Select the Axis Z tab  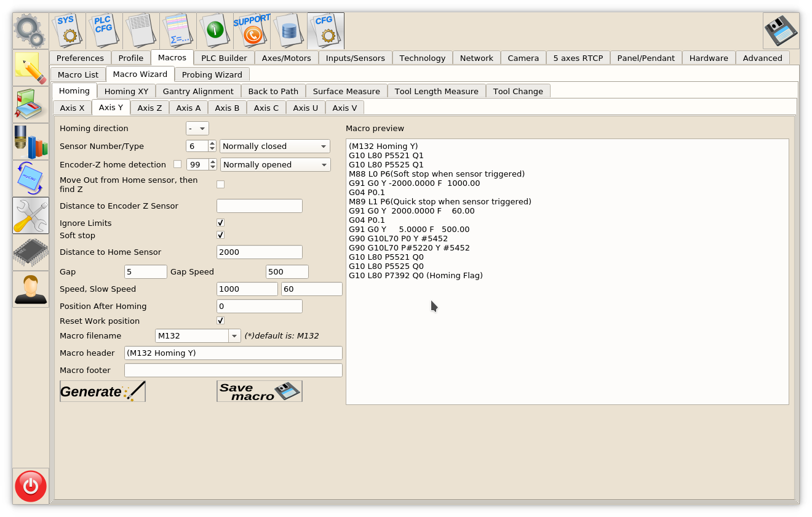click(x=149, y=108)
